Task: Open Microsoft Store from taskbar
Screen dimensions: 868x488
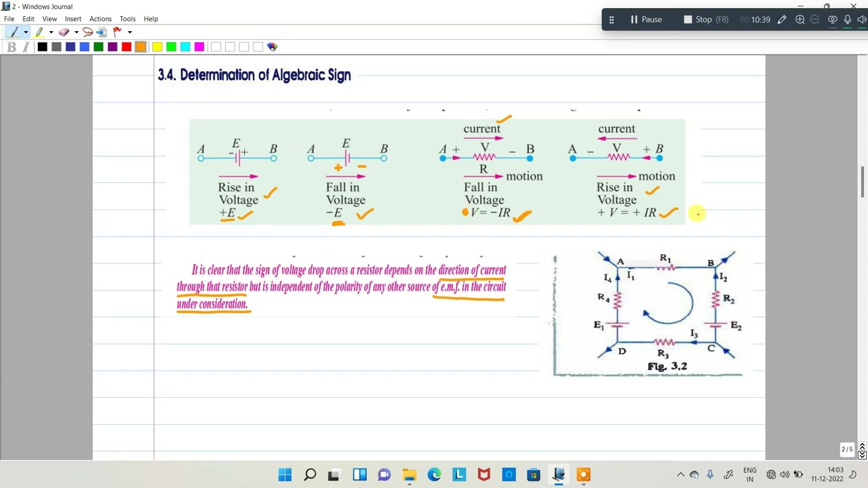Action: click(x=534, y=474)
